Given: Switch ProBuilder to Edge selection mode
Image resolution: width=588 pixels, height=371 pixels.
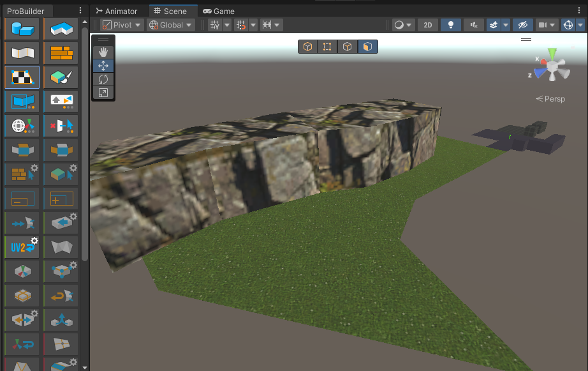Looking at the screenshot, I should 347,47.
